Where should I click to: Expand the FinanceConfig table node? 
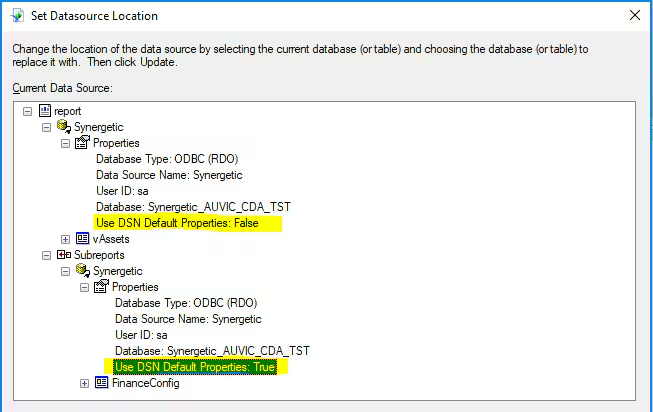(x=85, y=383)
